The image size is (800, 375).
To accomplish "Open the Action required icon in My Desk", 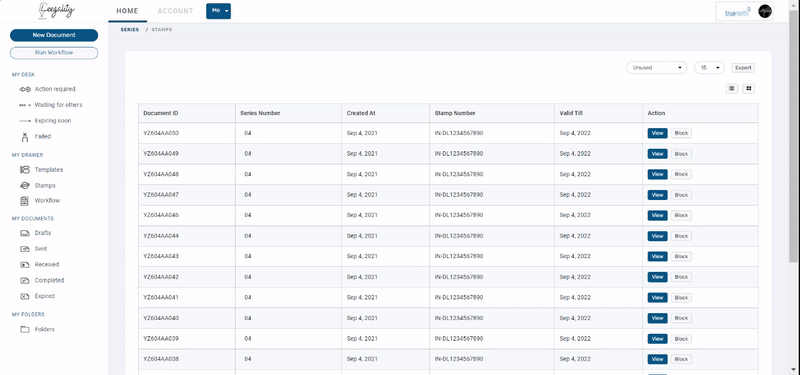I will pos(25,89).
